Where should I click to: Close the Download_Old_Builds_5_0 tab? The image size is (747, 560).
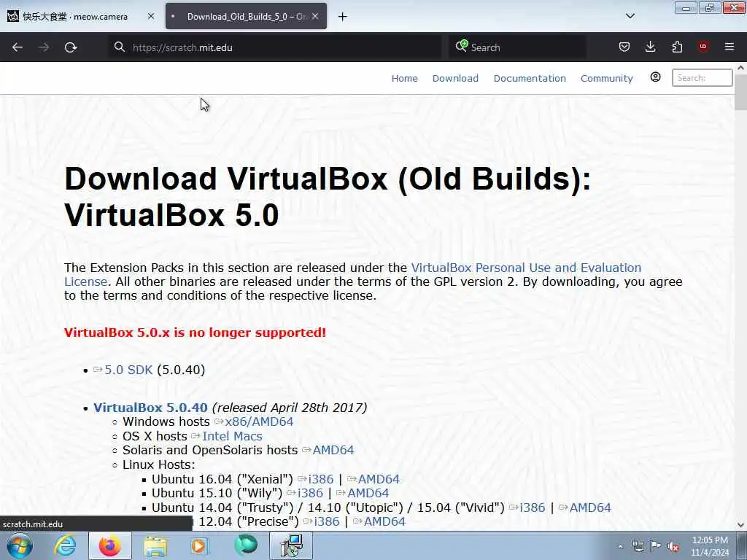coord(315,16)
